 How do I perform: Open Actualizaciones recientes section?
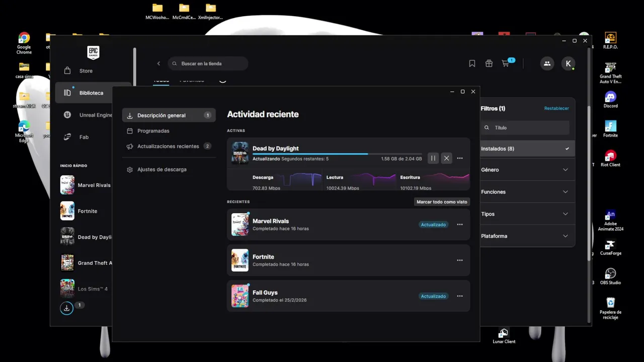169,146
